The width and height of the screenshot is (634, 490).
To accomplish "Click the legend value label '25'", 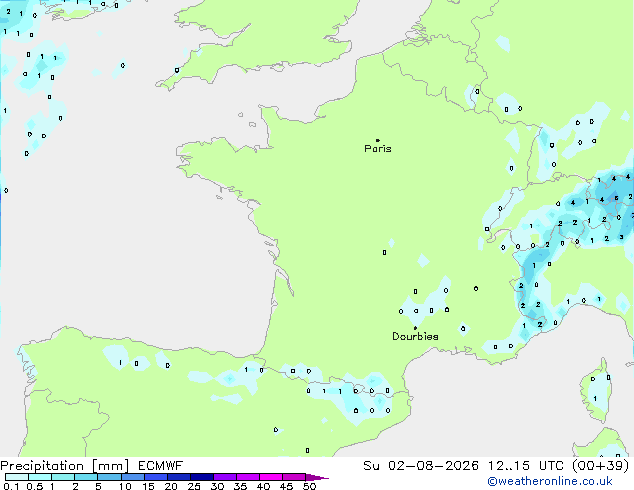I will pyautogui.click(x=194, y=486).
